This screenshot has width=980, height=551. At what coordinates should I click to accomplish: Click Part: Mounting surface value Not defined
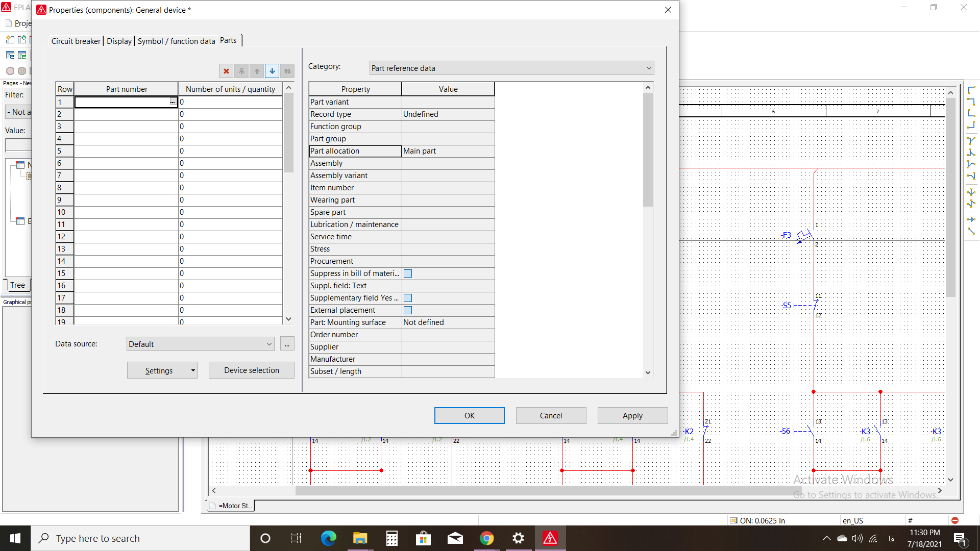(448, 322)
